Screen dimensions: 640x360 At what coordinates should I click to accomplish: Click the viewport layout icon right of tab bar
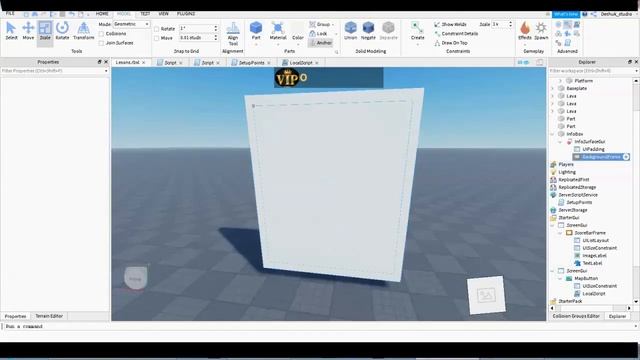coord(540,62)
